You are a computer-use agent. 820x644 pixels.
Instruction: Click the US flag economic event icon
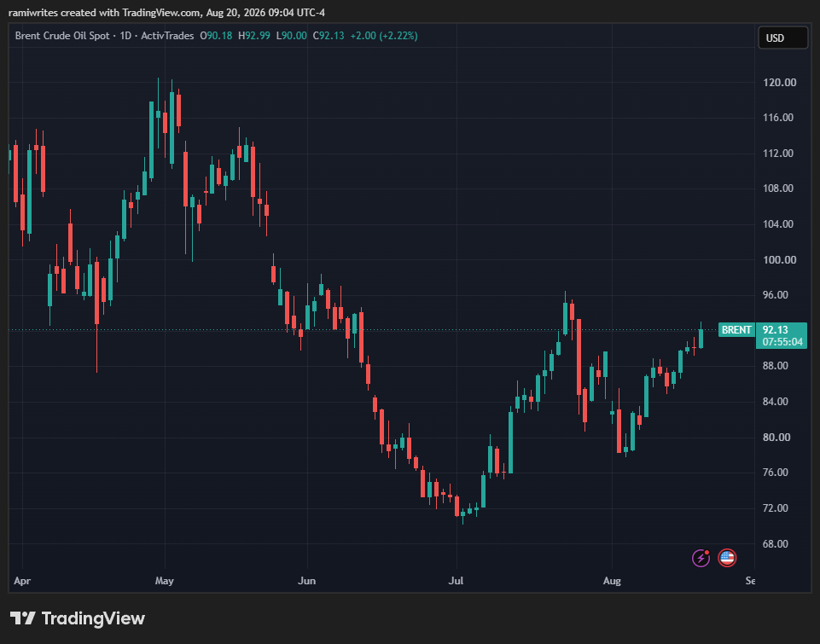[x=727, y=558]
